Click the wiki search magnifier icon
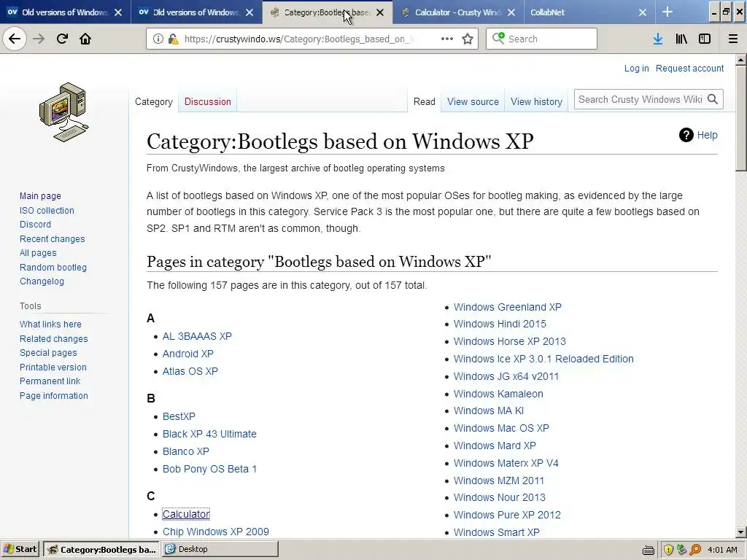The height and width of the screenshot is (560, 747). pyautogui.click(x=713, y=99)
